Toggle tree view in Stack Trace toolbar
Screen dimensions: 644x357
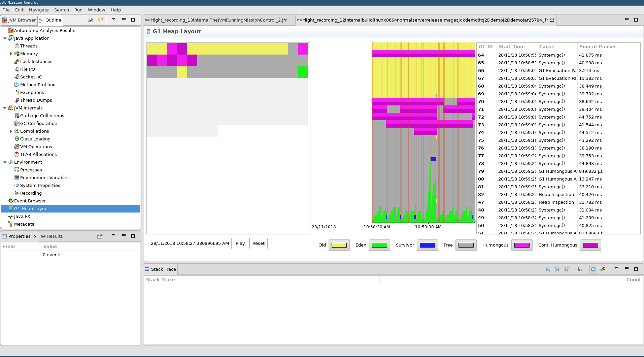580,269
